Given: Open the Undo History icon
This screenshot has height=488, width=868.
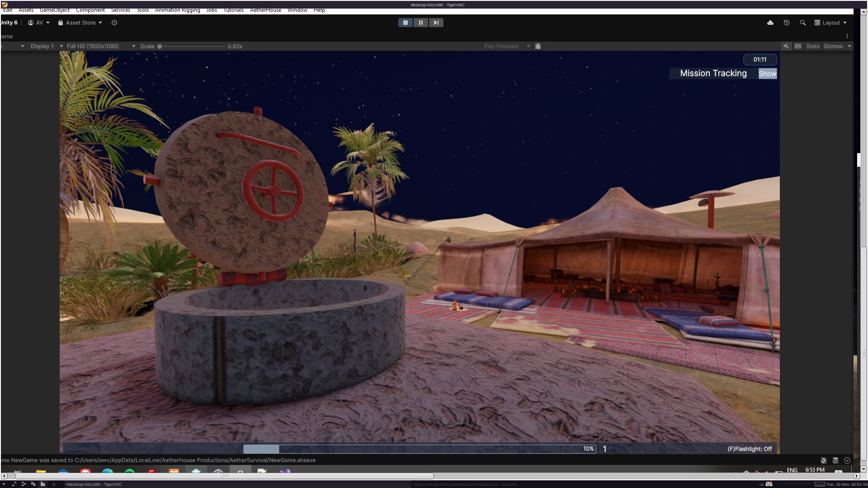Looking at the screenshot, I should coord(787,23).
